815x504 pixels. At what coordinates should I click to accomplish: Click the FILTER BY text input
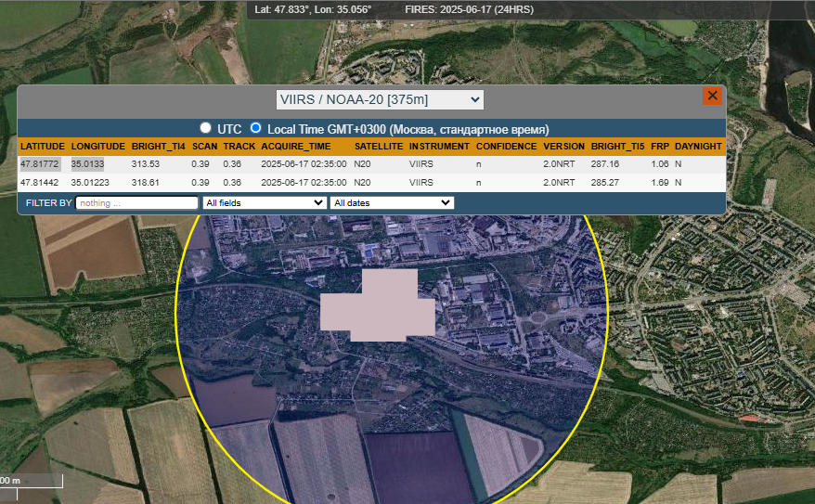137,202
